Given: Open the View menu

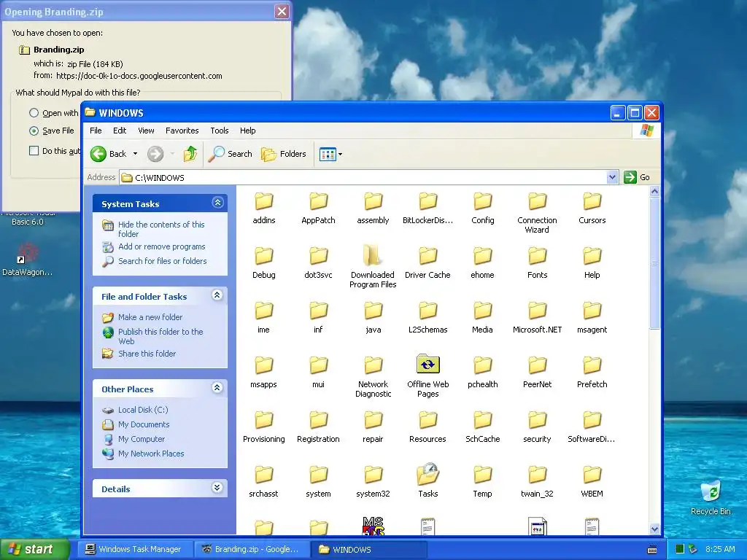Looking at the screenshot, I should pos(146,131).
